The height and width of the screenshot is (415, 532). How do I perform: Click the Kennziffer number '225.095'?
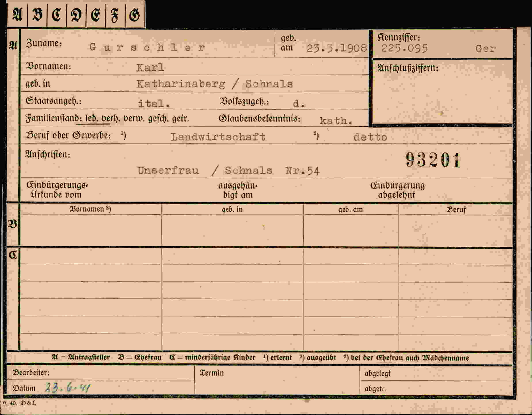pos(404,48)
